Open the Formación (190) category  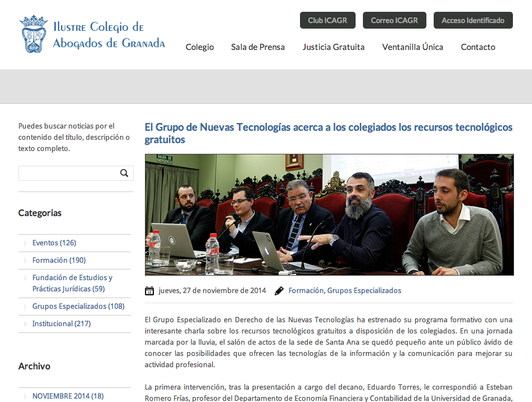[59, 260]
